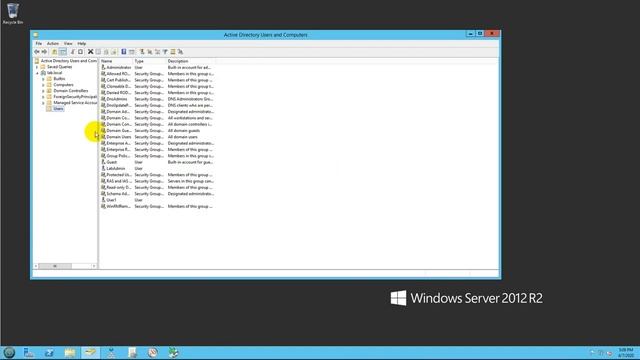Click the Guest account icon
This screenshot has height=360, width=640.
pos(103,162)
